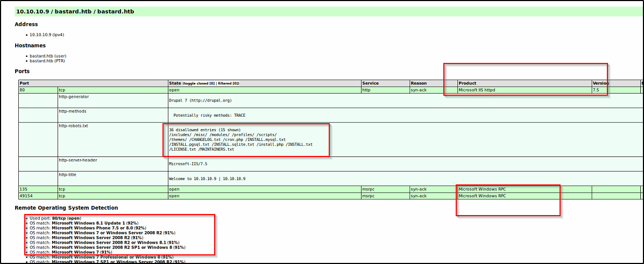Select OS match 'Windows Server 2008 R2 or Windows 8.1'

(104, 242)
